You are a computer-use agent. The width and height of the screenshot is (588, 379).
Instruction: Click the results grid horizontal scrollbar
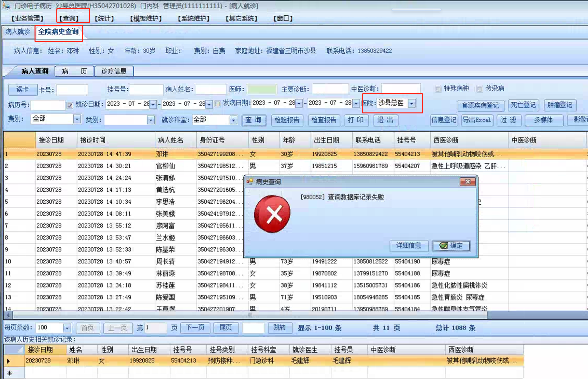coord(250,315)
